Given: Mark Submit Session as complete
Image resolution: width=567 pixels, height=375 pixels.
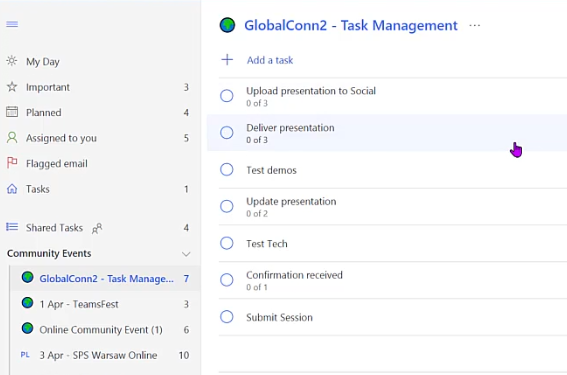Looking at the screenshot, I should tap(227, 317).
